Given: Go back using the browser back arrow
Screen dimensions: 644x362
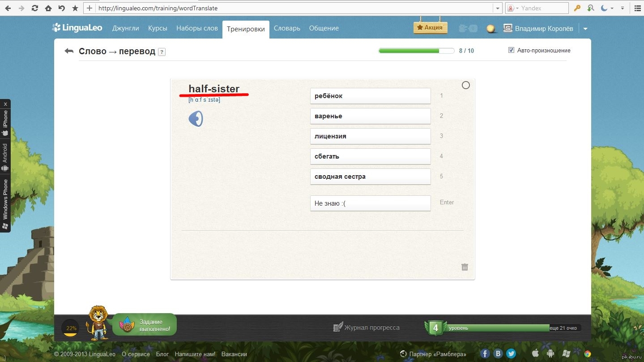Looking at the screenshot, I should (x=9, y=8).
